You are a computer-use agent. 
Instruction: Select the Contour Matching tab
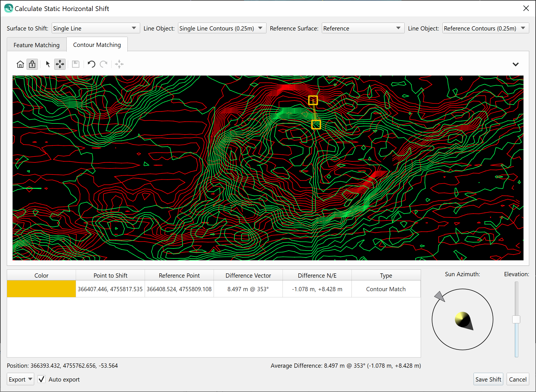pos(97,45)
